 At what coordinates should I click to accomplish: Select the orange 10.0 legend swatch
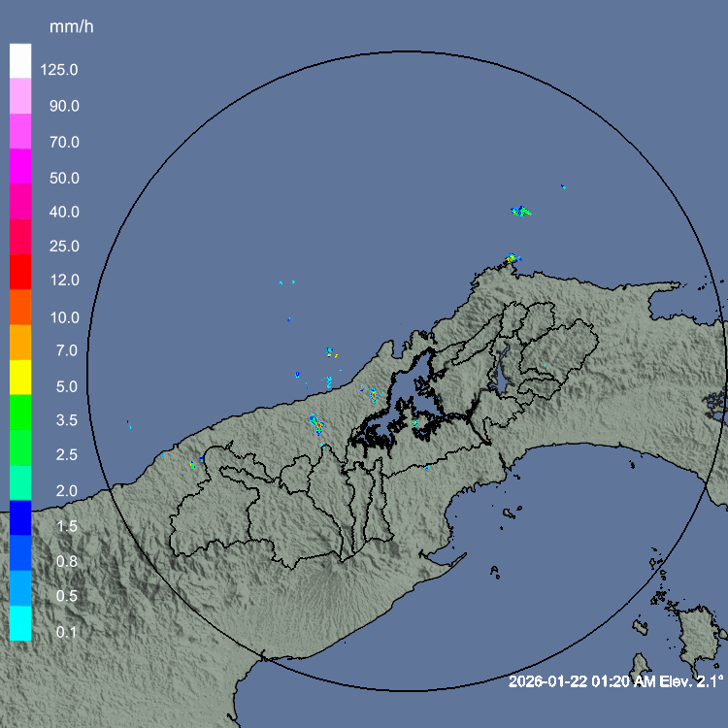tap(20, 307)
